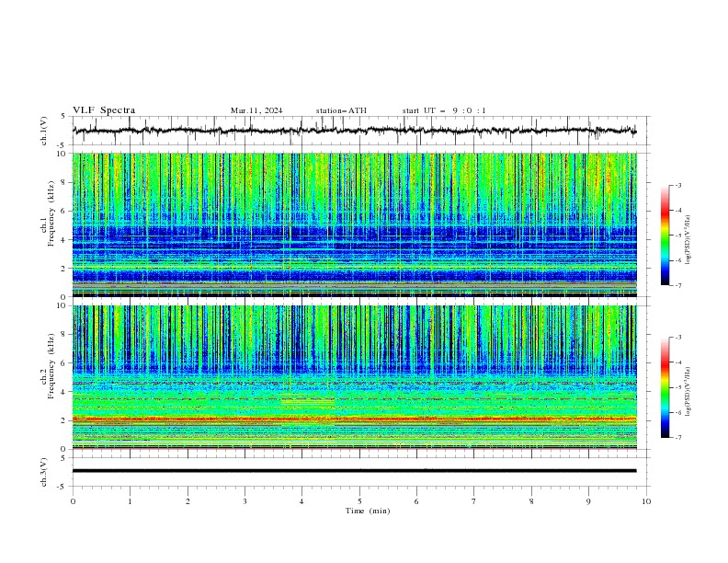Select the "start UT = 9 :0 :1" text

click(444, 110)
